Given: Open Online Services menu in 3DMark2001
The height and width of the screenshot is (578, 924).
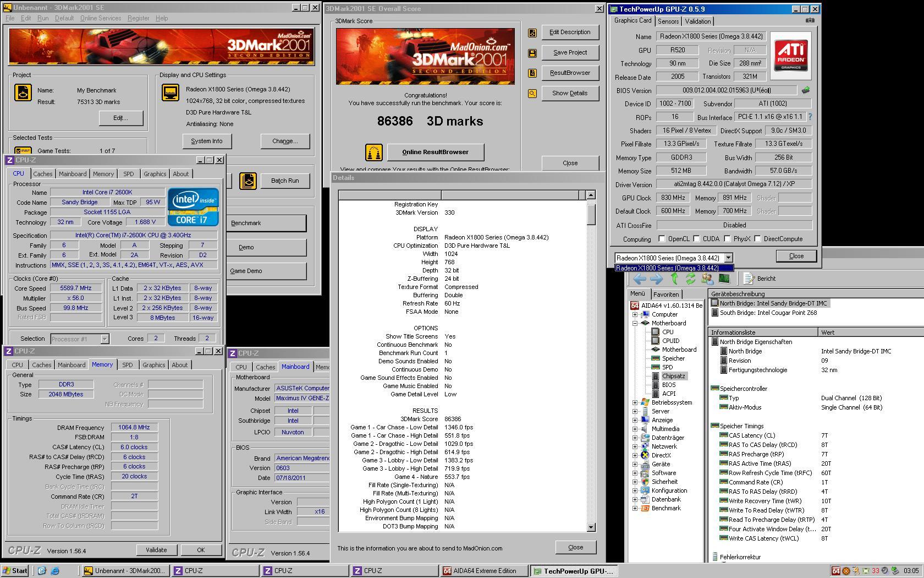Looking at the screenshot, I should (x=101, y=18).
